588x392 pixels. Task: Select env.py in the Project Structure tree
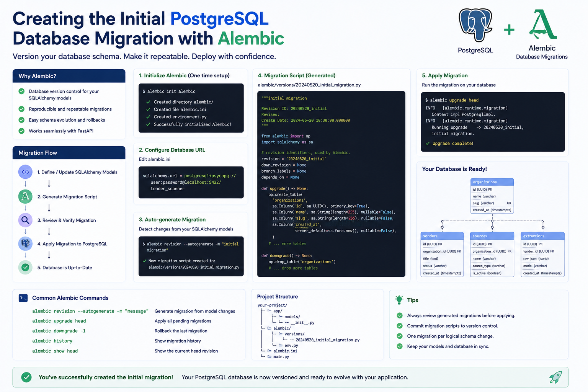click(x=291, y=345)
